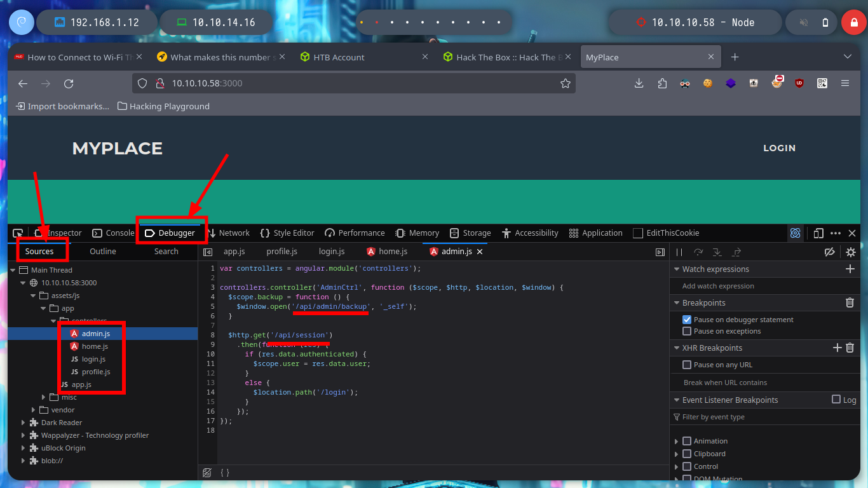This screenshot has width=868, height=488.
Task: Toggle responsive design mode icon
Action: click(818, 233)
